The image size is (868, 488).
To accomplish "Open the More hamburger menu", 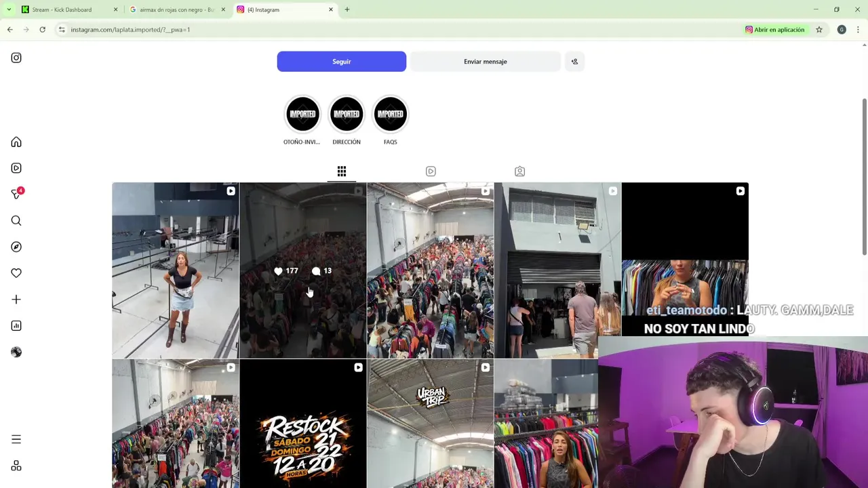I will point(16,439).
